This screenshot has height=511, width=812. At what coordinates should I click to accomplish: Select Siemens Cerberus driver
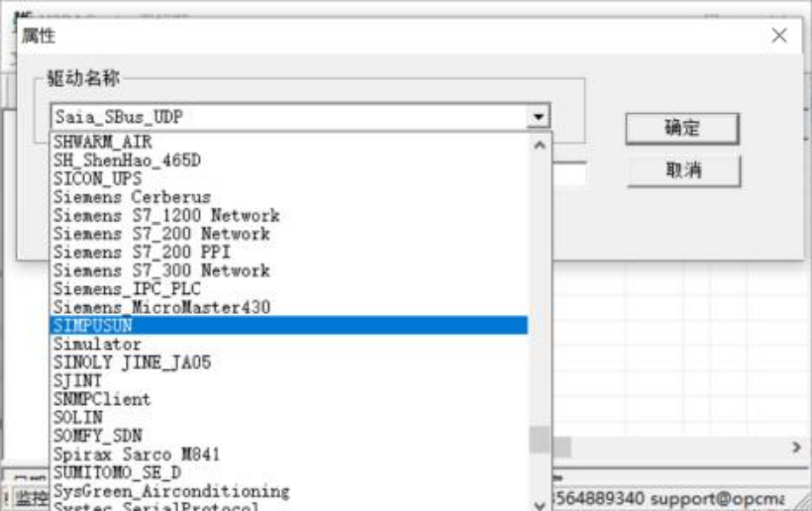(289, 197)
